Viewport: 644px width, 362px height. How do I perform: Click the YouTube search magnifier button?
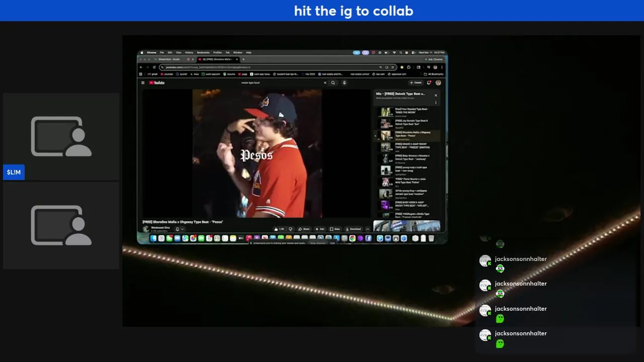333,83
